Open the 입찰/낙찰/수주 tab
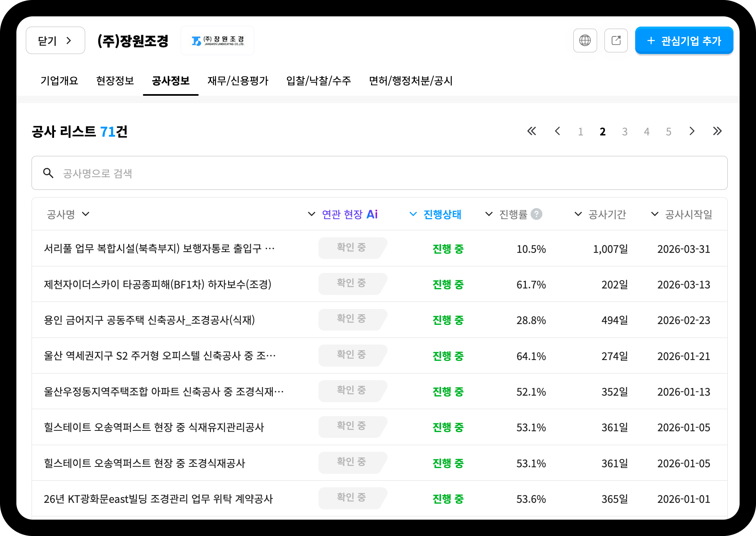Viewport: 756px width, 536px height. (319, 81)
